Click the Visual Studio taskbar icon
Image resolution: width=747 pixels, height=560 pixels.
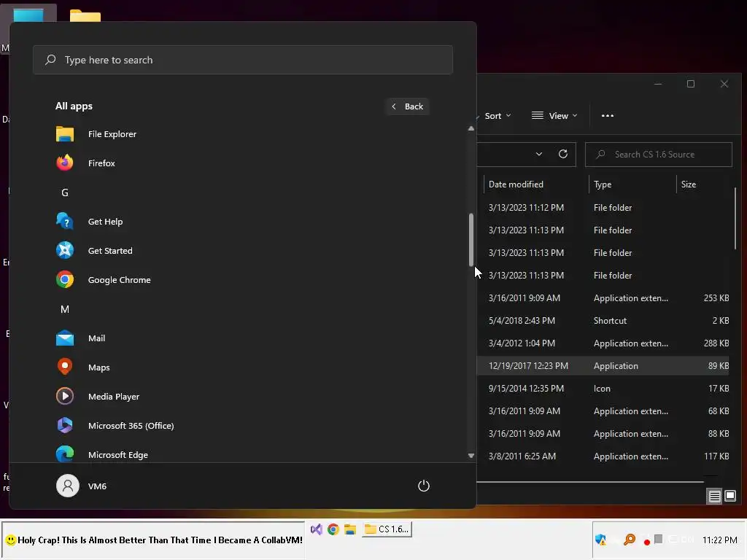pyautogui.click(x=317, y=529)
